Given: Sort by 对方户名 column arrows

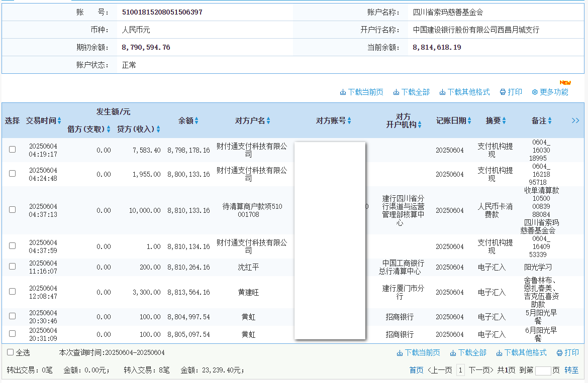Looking at the screenshot, I should pyautogui.click(x=268, y=120).
